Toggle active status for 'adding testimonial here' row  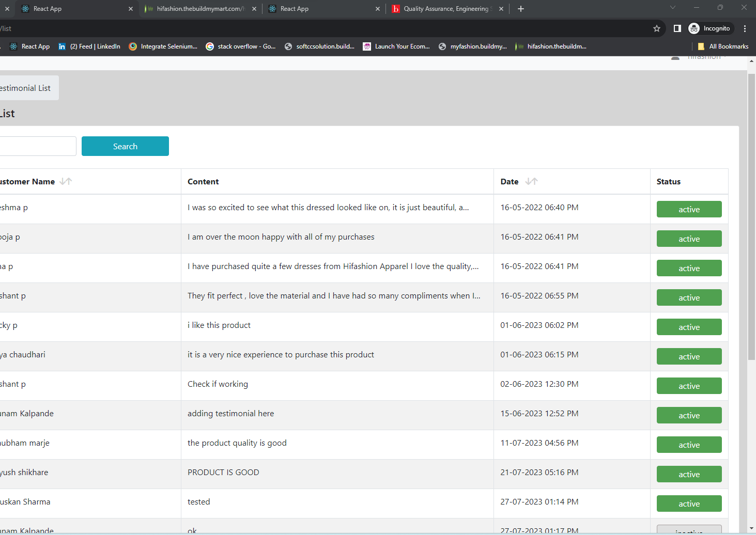click(x=689, y=415)
